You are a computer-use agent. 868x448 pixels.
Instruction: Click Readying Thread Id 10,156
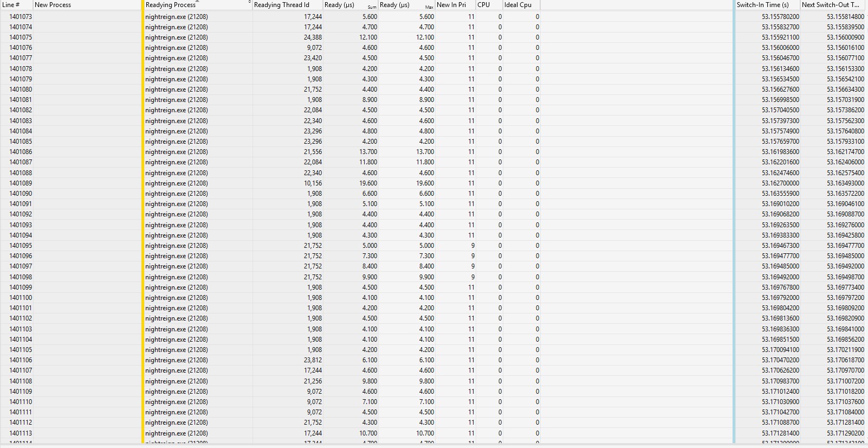pos(313,183)
